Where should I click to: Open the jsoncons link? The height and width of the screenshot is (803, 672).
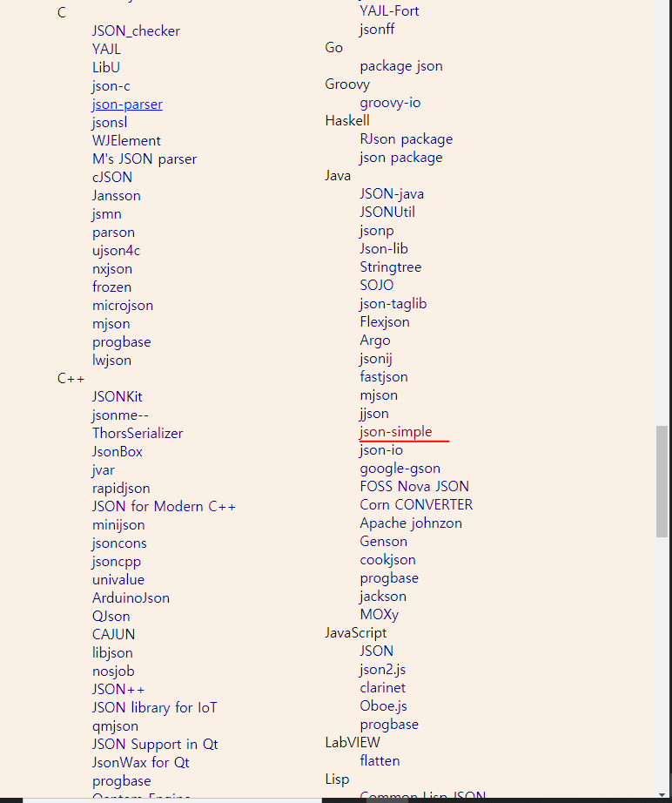click(119, 543)
